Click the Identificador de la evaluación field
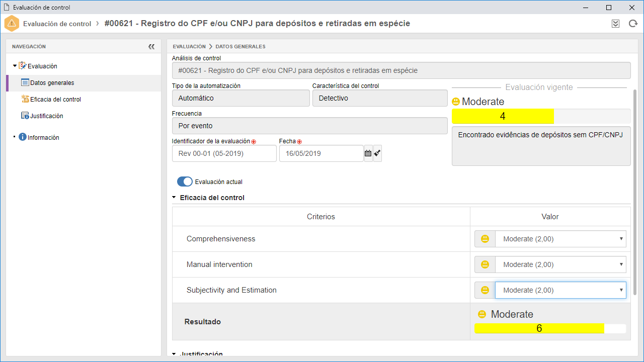This screenshot has height=362, width=644. (224, 153)
